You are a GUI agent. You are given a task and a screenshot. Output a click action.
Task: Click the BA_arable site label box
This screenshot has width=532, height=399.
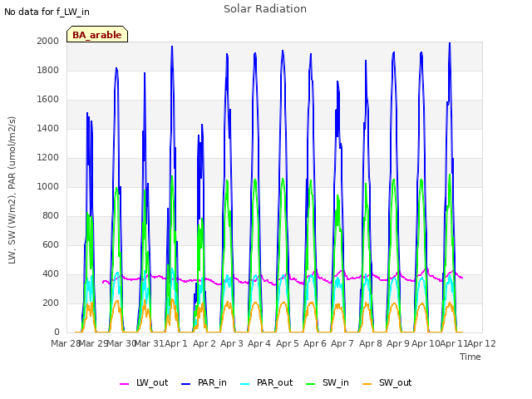coord(97,34)
